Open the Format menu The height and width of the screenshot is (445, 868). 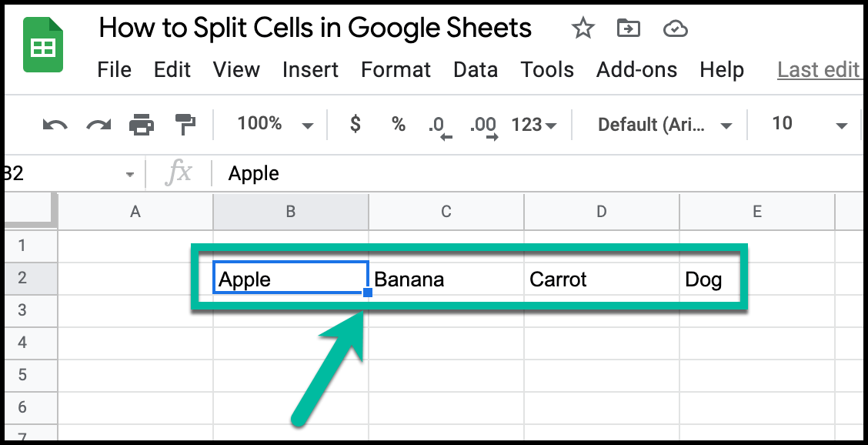(x=396, y=69)
